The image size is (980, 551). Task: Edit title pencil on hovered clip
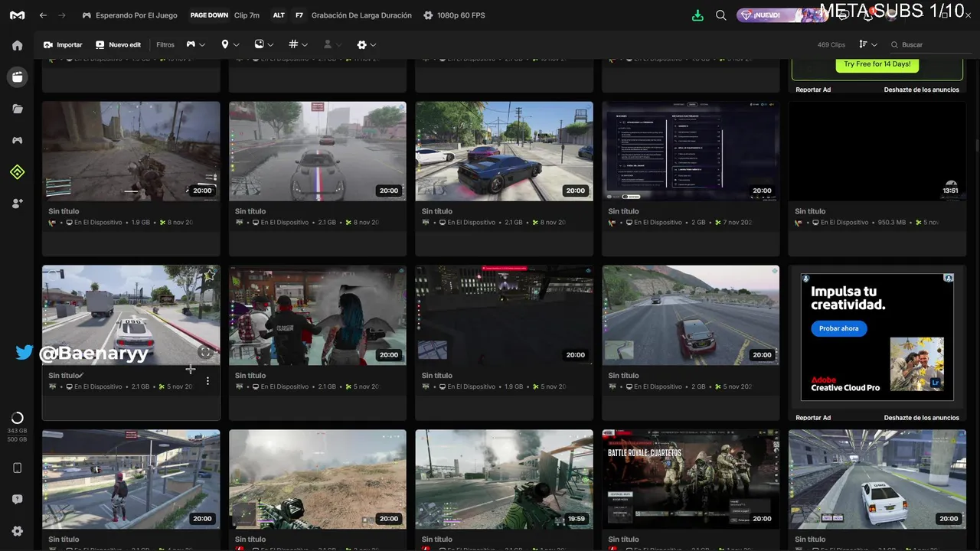click(80, 375)
